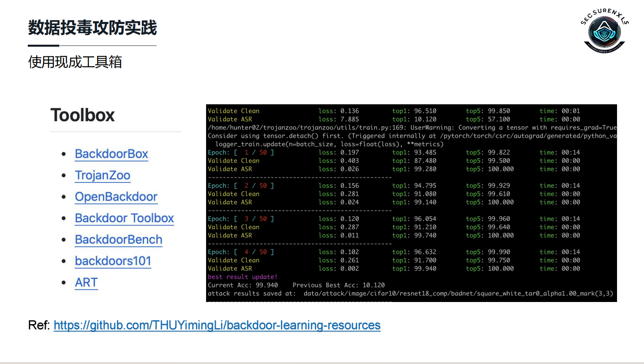This screenshot has height=364, width=644.
Task: Click the UserWarning train.py:169 line
Action: point(412,128)
